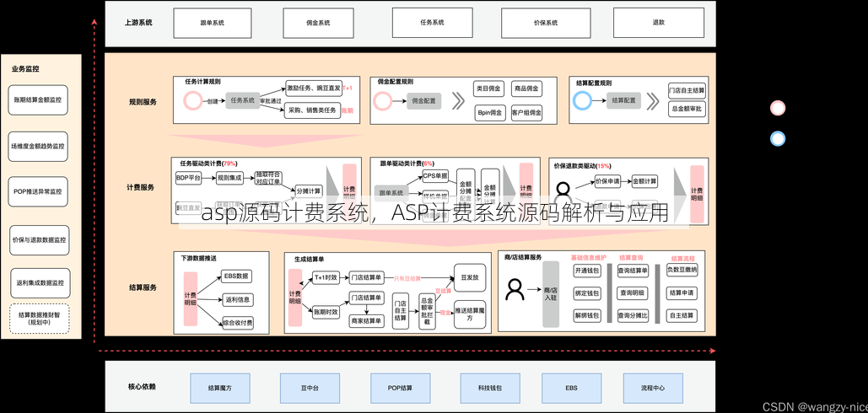Click the T+1时效 box
Image resolution: width=868 pixels, height=413 pixels.
(326, 278)
